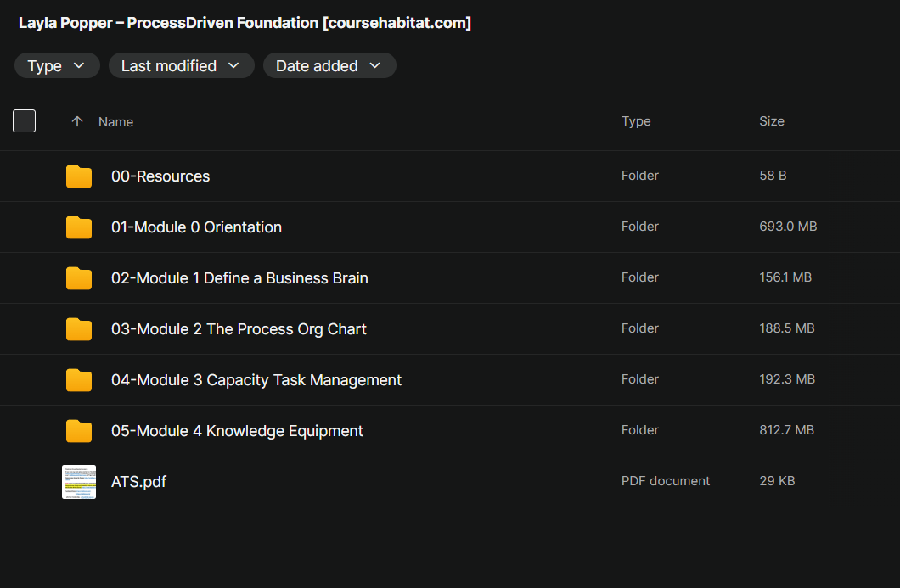This screenshot has width=900, height=588.
Task: Click the sort direction arrow beside Name
Action: point(77,121)
